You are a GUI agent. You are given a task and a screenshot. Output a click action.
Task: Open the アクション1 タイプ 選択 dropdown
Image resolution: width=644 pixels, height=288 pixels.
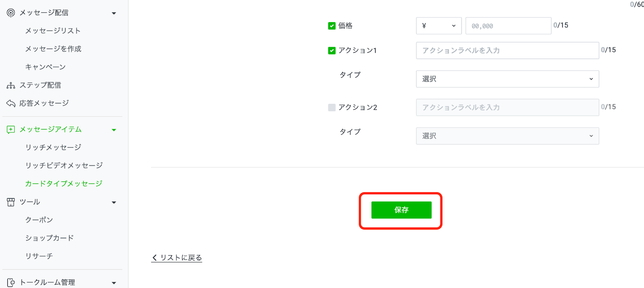tap(507, 79)
